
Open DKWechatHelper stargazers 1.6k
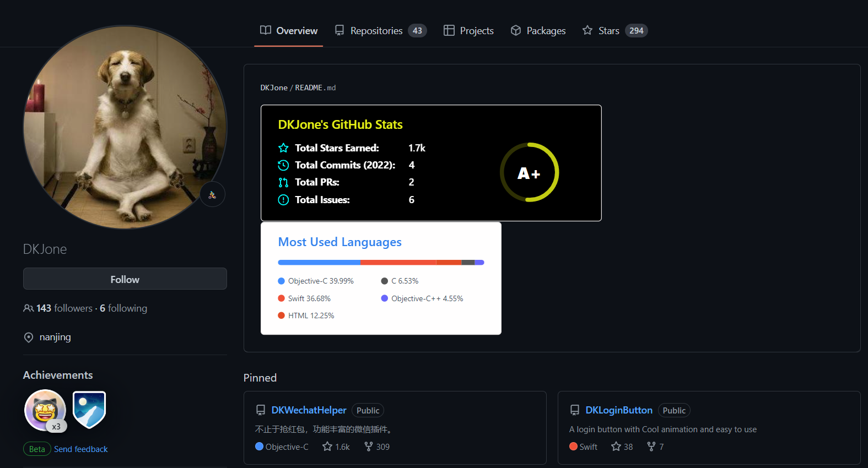(336, 447)
